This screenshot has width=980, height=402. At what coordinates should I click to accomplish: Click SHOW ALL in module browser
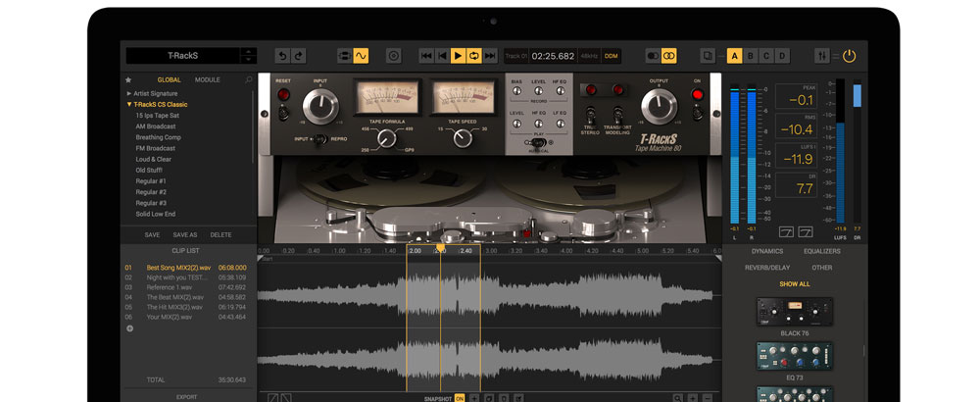coord(795,283)
